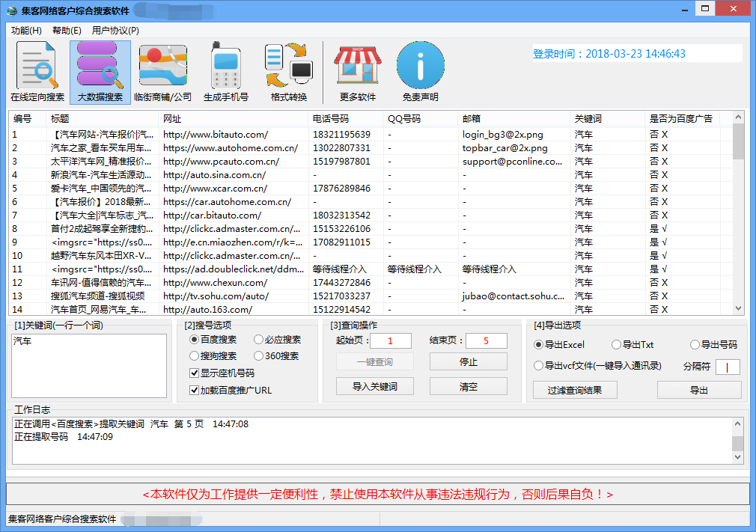Viewport: 756px width, 532px height.
Task: Click the results table scrollbar thumb
Action: [738, 141]
